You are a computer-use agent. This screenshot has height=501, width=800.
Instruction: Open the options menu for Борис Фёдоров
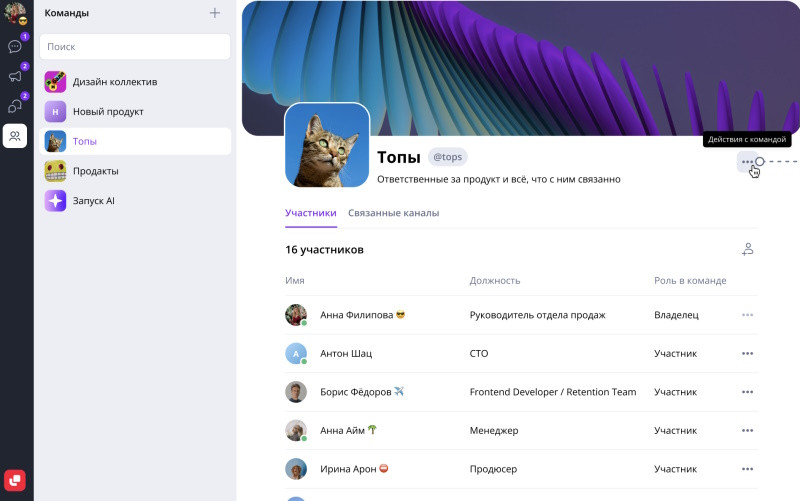(x=747, y=392)
